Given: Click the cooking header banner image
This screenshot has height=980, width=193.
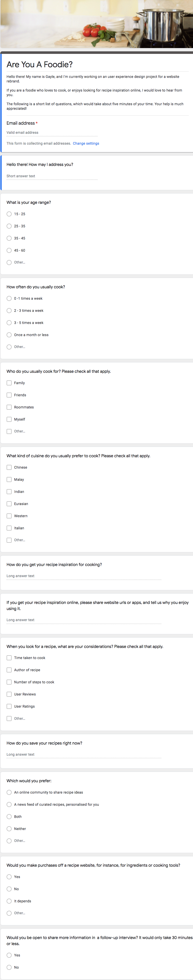Looking at the screenshot, I should tap(96, 24).
